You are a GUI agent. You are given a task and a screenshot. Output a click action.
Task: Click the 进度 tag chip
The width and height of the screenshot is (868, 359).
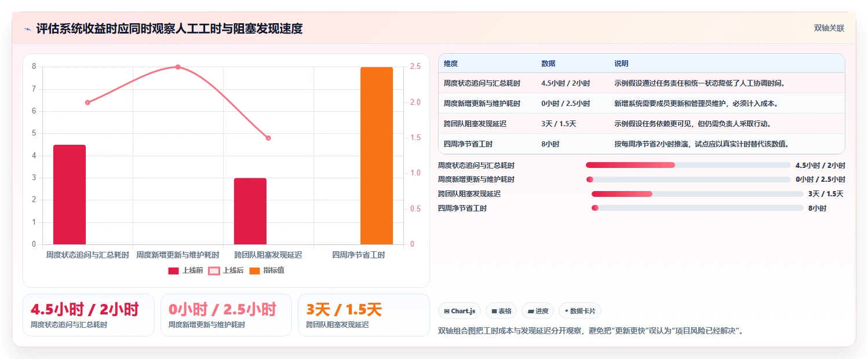(x=537, y=311)
